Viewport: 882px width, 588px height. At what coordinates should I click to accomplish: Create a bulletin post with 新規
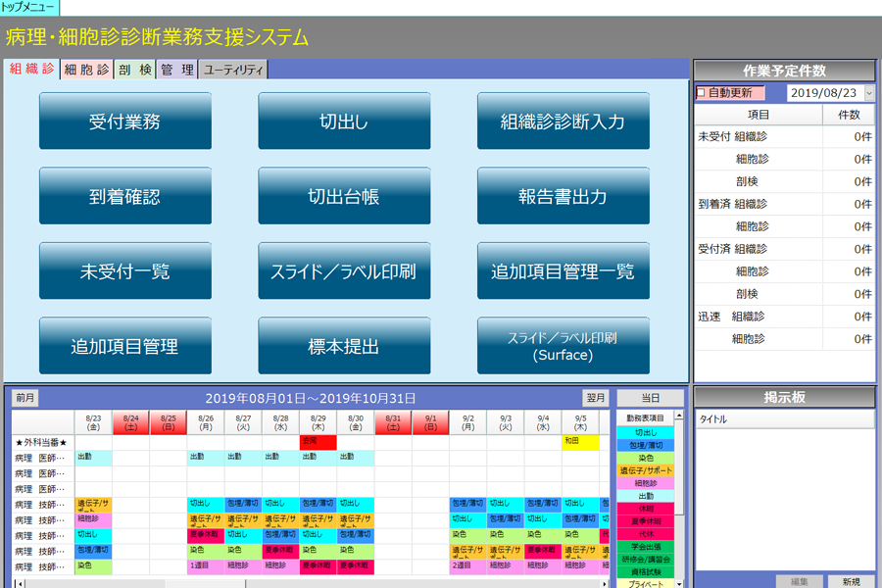(x=851, y=581)
